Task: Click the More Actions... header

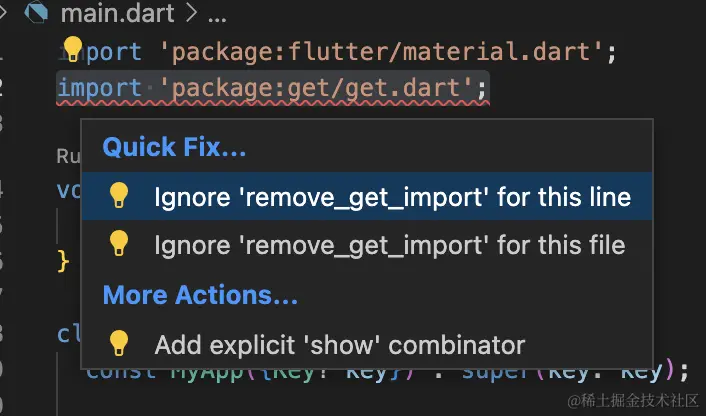Action: (200, 295)
